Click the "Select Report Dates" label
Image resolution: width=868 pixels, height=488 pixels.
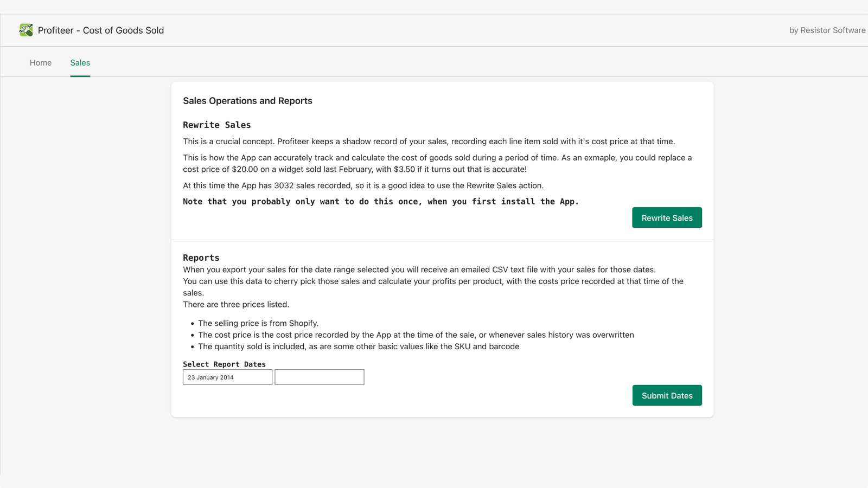224,364
